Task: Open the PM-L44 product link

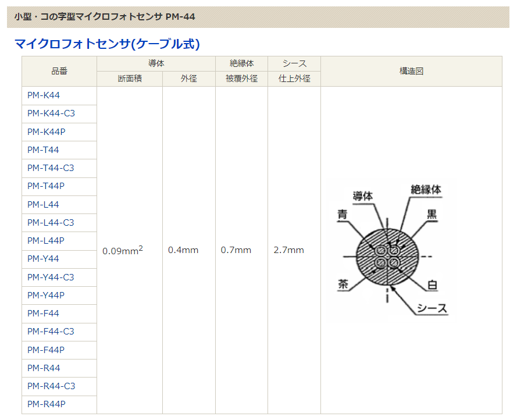Action: coord(43,205)
